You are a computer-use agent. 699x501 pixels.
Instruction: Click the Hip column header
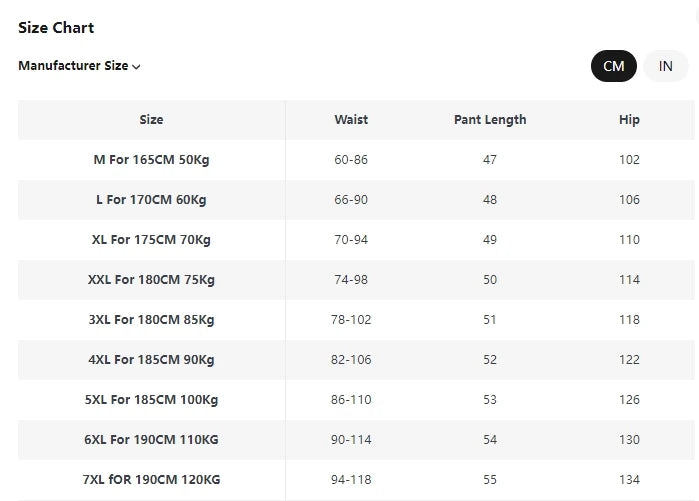pyautogui.click(x=629, y=119)
